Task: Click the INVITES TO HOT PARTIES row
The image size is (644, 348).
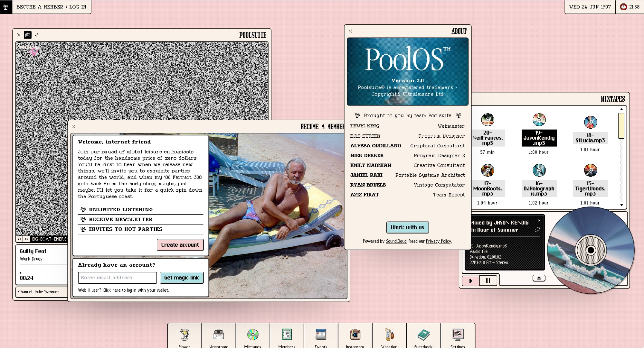Action: click(141, 229)
